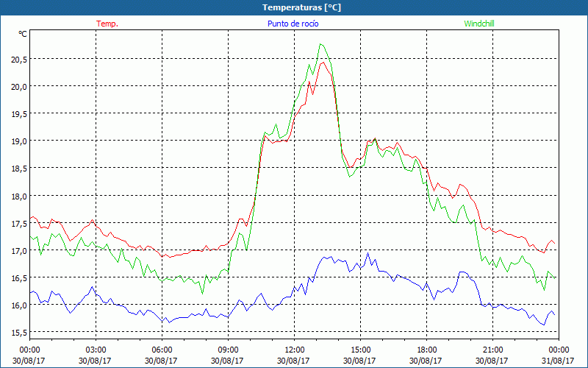Click the 18:00 time axis label
The width and height of the screenshot is (588, 368).
tap(426, 350)
